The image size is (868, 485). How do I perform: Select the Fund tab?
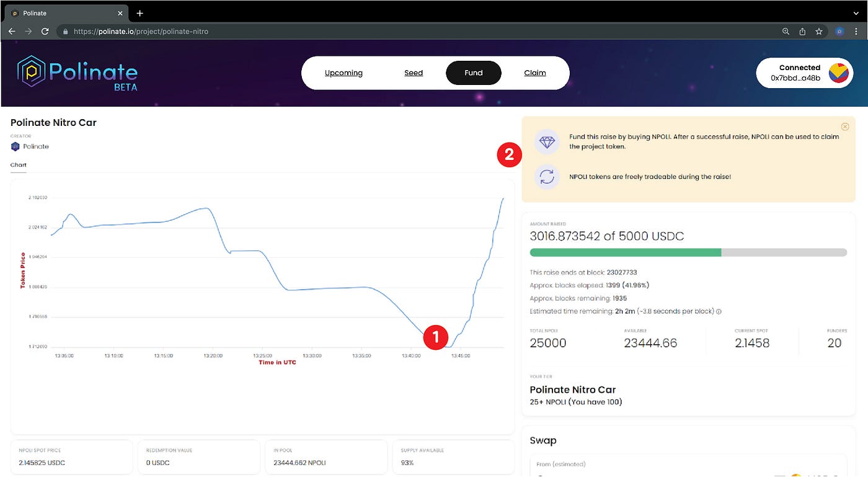click(474, 73)
